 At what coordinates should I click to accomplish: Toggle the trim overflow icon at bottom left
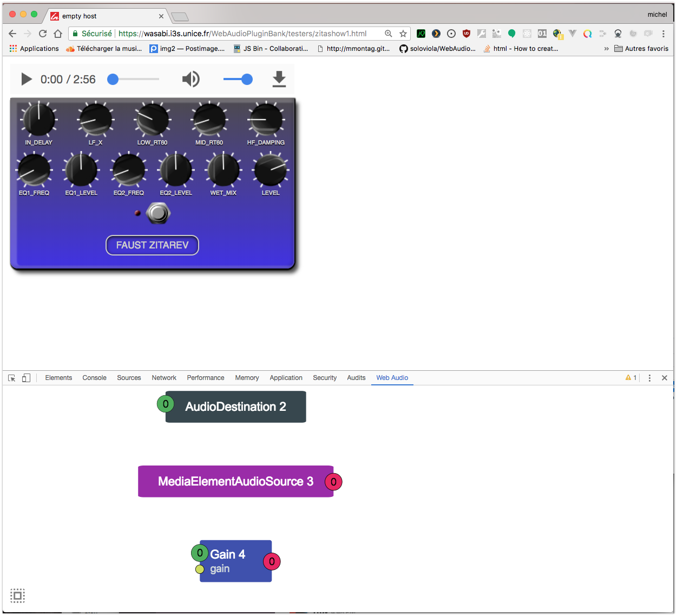pyautogui.click(x=17, y=595)
